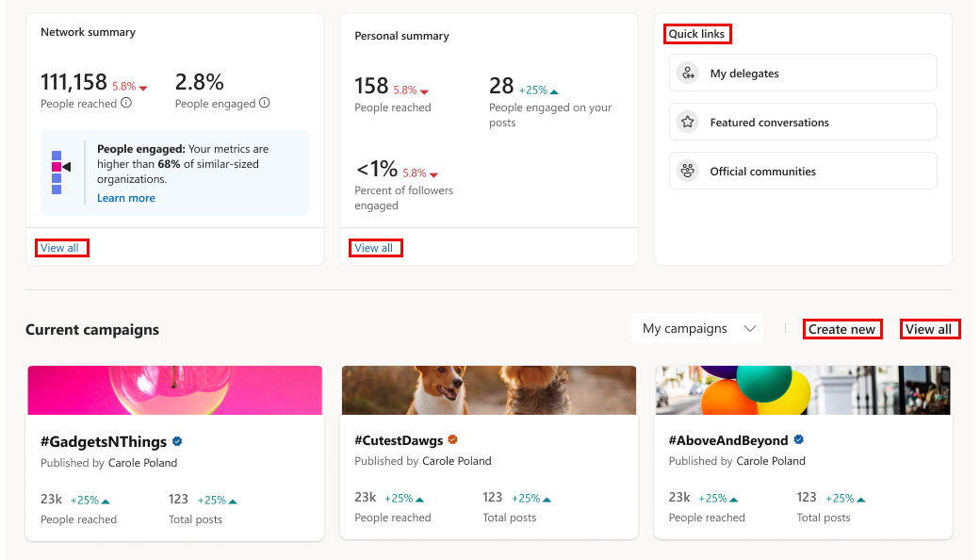Click the info icon next to People engaged
This screenshot has width=980, height=560.
coord(265,103)
